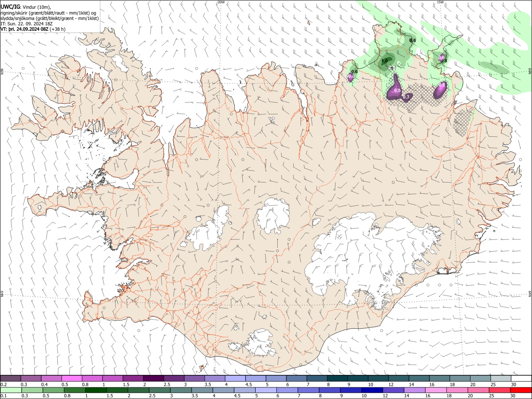Click the UWC/IG header label
This screenshot has height=399, width=532.
point(10,7)
